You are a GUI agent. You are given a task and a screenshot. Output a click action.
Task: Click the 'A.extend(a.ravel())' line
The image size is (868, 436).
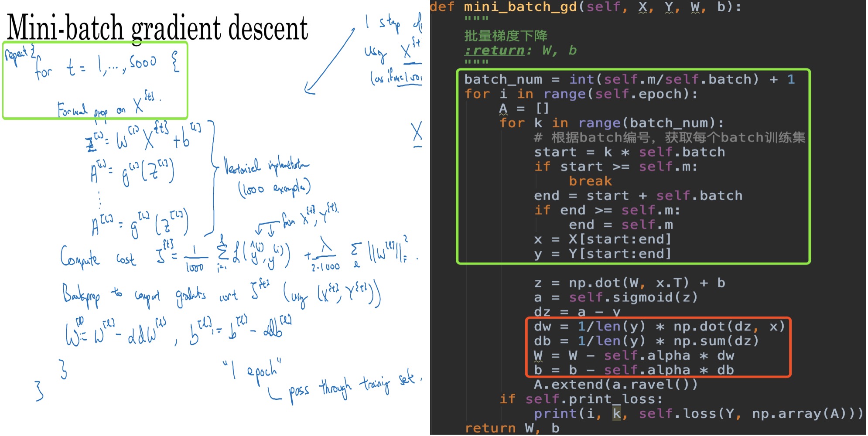coord(616,385)
